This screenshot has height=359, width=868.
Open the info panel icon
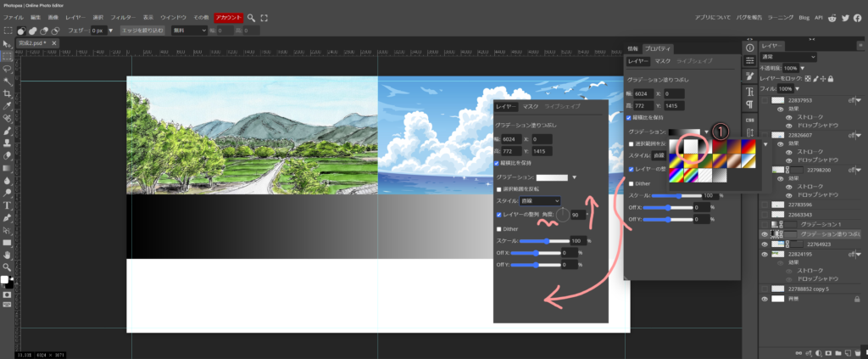tap(749, 47)
